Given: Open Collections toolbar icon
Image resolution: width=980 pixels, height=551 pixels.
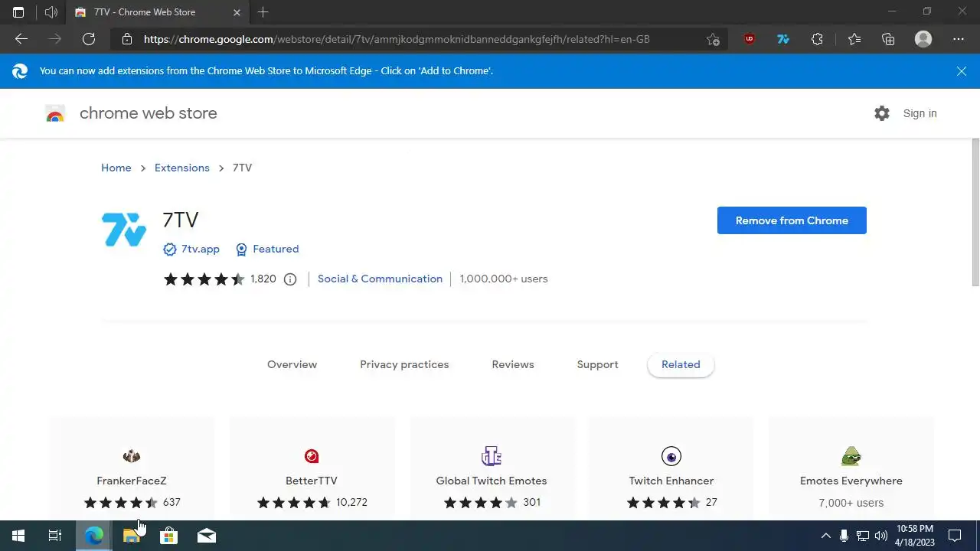Looking at the screenshot, I should (888, 39).
